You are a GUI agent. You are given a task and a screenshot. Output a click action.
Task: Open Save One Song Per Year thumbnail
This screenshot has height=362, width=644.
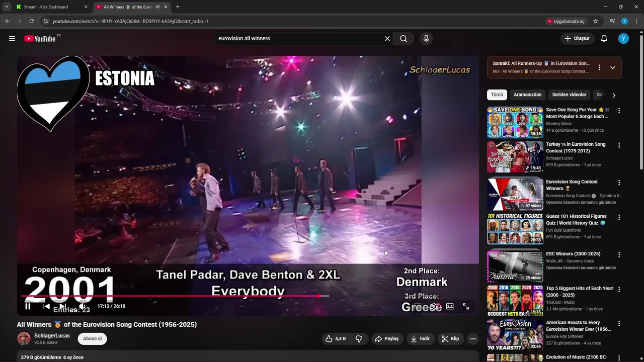[515, 122]
